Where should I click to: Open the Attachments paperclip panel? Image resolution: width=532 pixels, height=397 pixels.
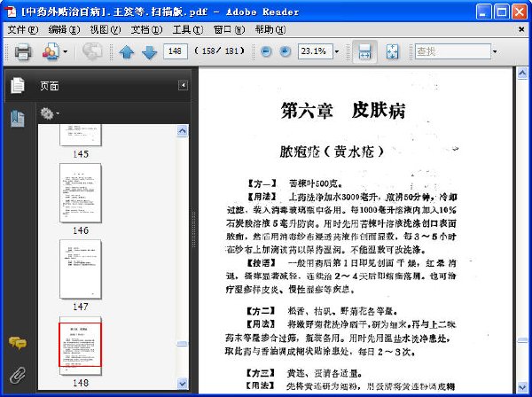coord(18,375)
